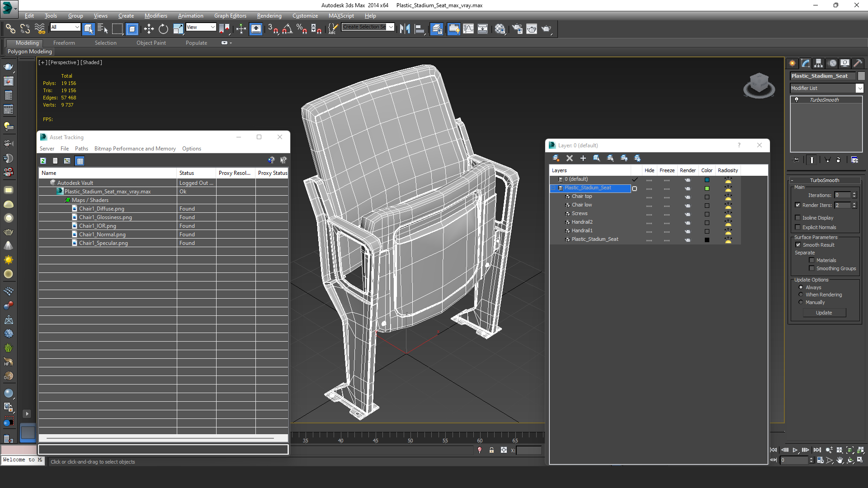This screenshot has height=488, width=868.
Task: Enable Separate by Materials checkbox
Action: click(811, 260)
